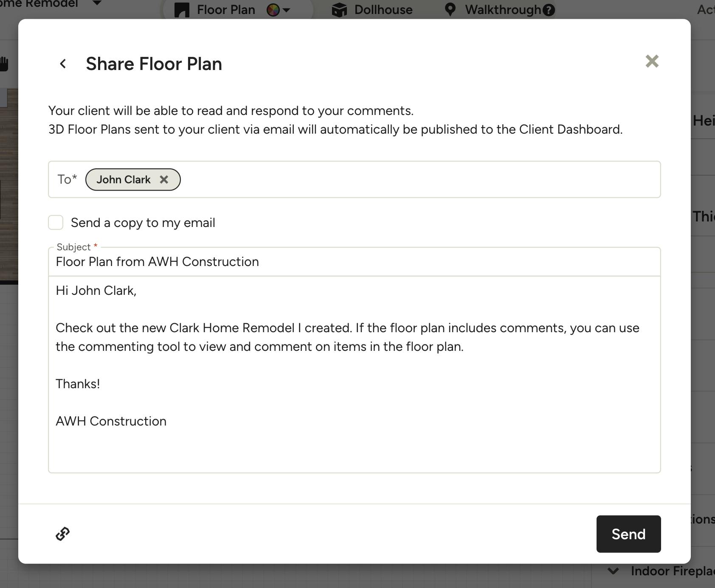
Task: Close the Share Floor Plan dialog
Action: (652, 61)
